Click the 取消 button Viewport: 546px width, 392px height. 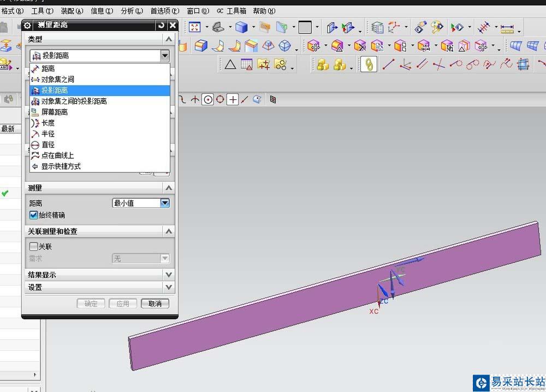coord(155,304)
